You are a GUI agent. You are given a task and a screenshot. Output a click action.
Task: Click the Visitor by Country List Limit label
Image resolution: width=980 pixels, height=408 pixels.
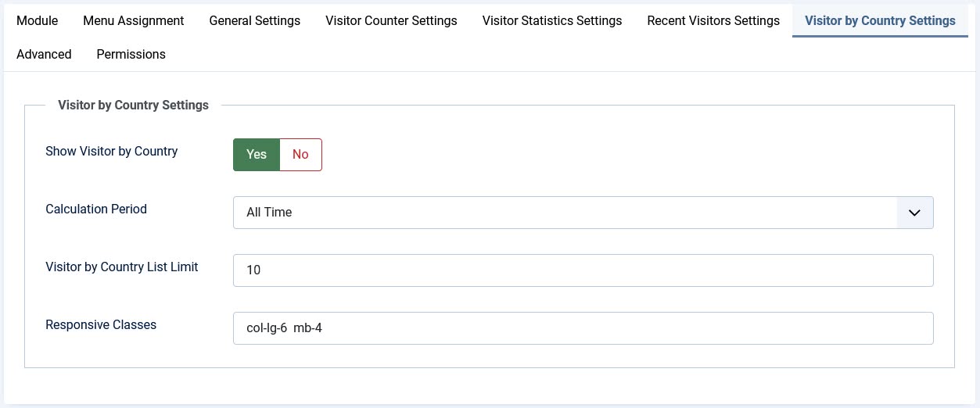pos(122,267)
